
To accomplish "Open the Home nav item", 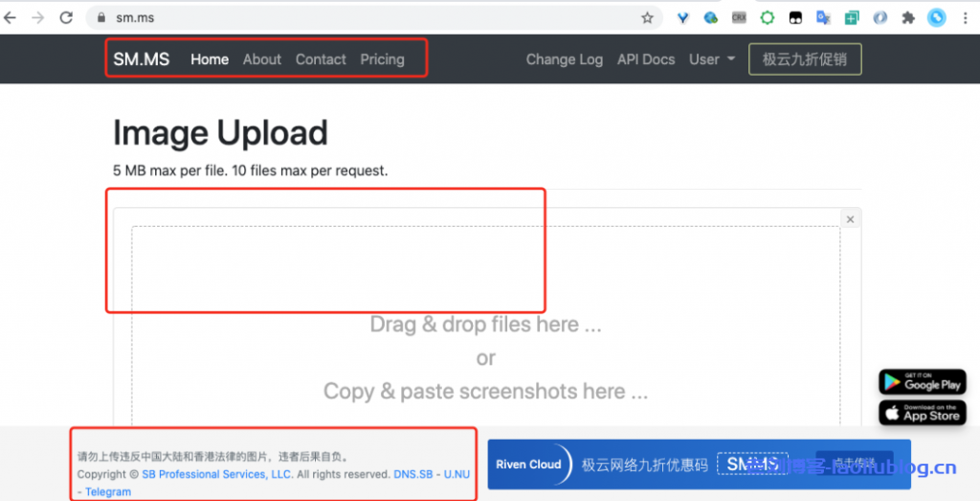I will click(x=210, y=59).
